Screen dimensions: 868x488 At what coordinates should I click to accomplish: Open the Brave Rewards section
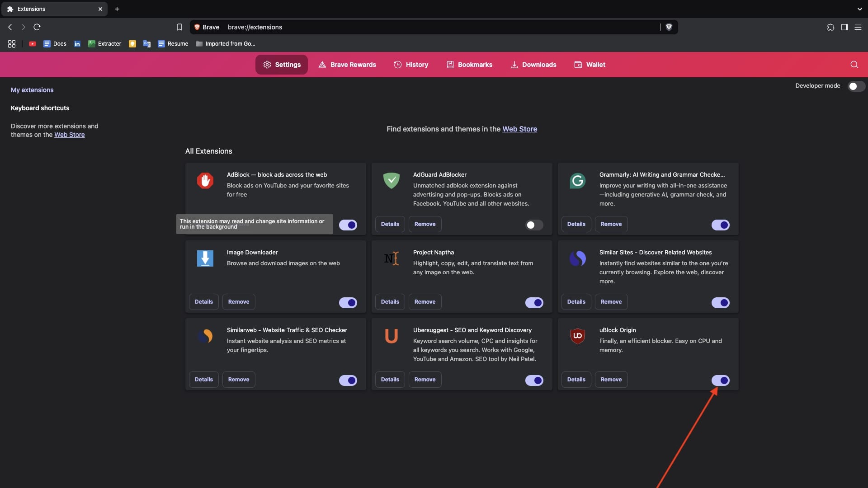(347, 65)
